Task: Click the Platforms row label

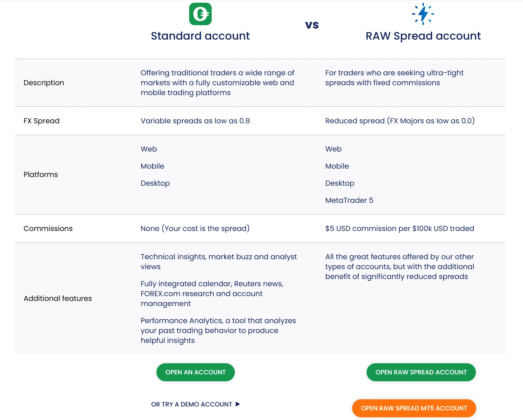Action: (x=41, y=175)
